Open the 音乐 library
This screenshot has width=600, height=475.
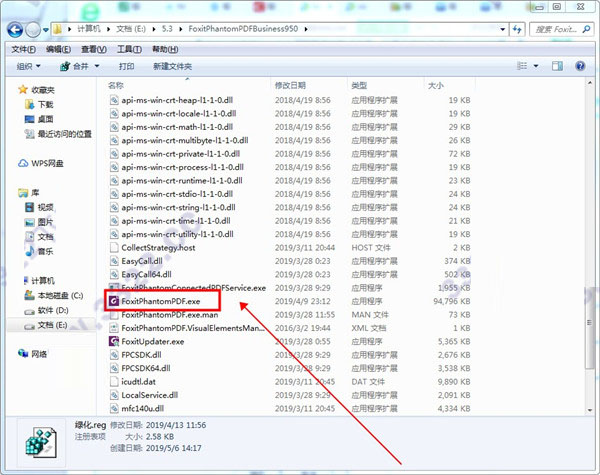click(39, 251)
